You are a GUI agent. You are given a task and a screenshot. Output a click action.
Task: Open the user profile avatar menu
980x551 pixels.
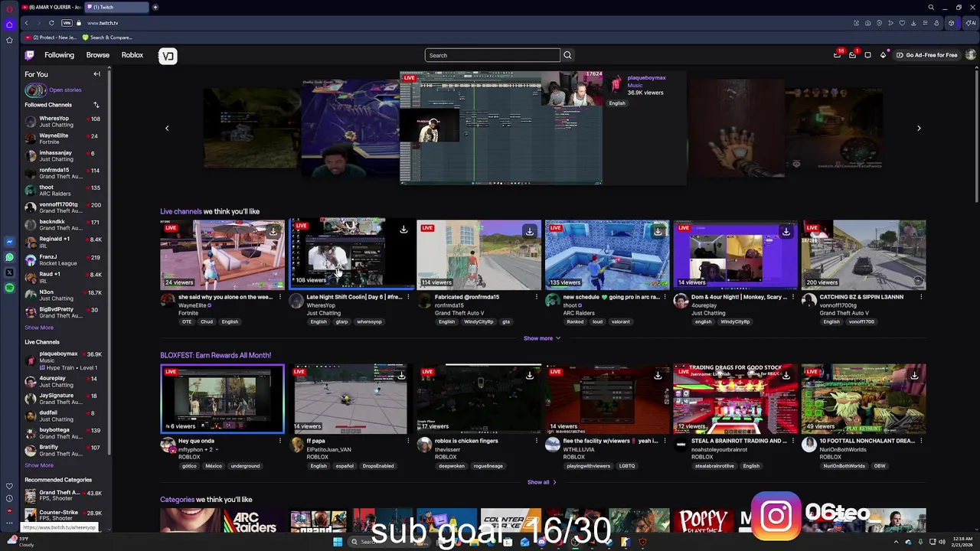click(971, 55)
